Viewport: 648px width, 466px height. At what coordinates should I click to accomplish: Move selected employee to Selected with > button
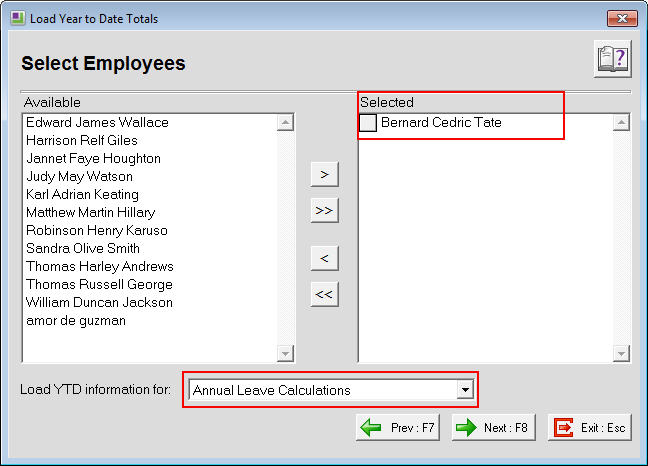pos(324,174)
